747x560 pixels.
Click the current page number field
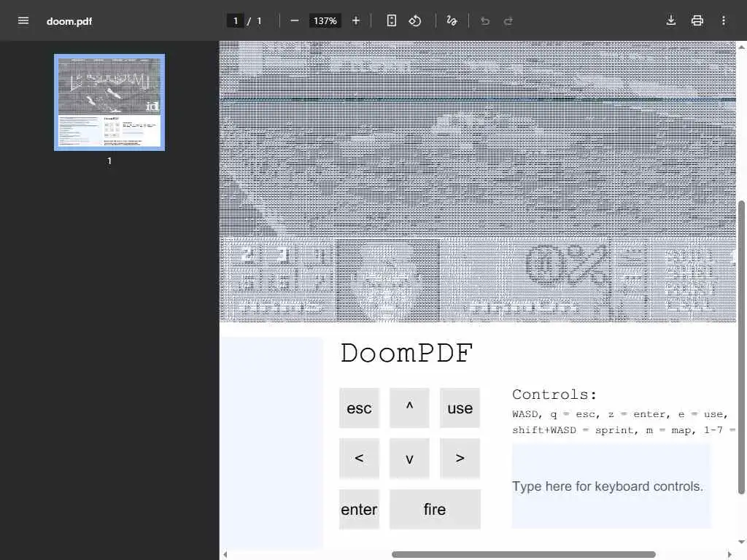(236, 20)
